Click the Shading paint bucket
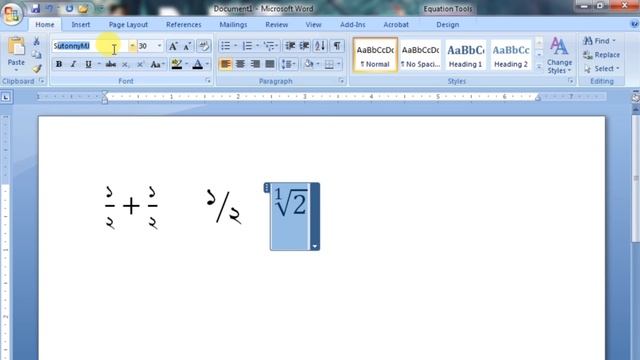 point(309,64)
